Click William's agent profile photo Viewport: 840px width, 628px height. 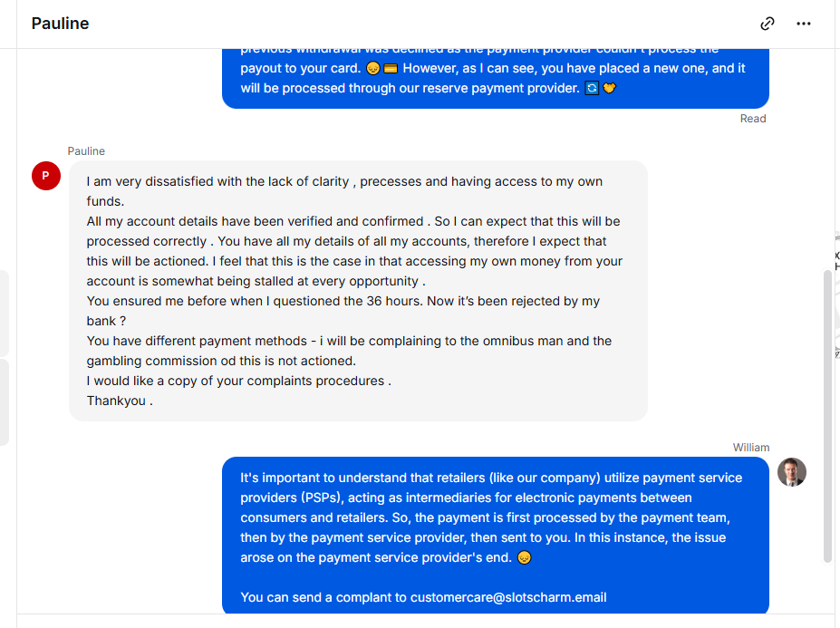[x=792, y=472]
